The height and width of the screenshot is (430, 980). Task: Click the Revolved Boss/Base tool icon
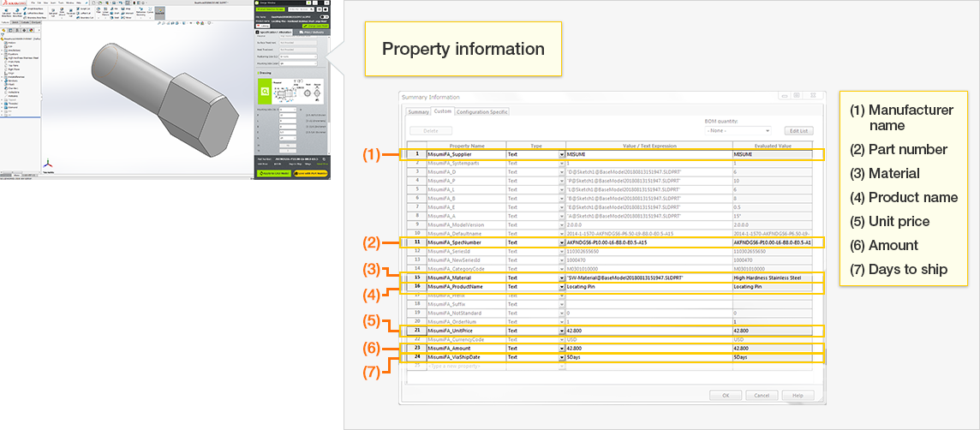17,13
